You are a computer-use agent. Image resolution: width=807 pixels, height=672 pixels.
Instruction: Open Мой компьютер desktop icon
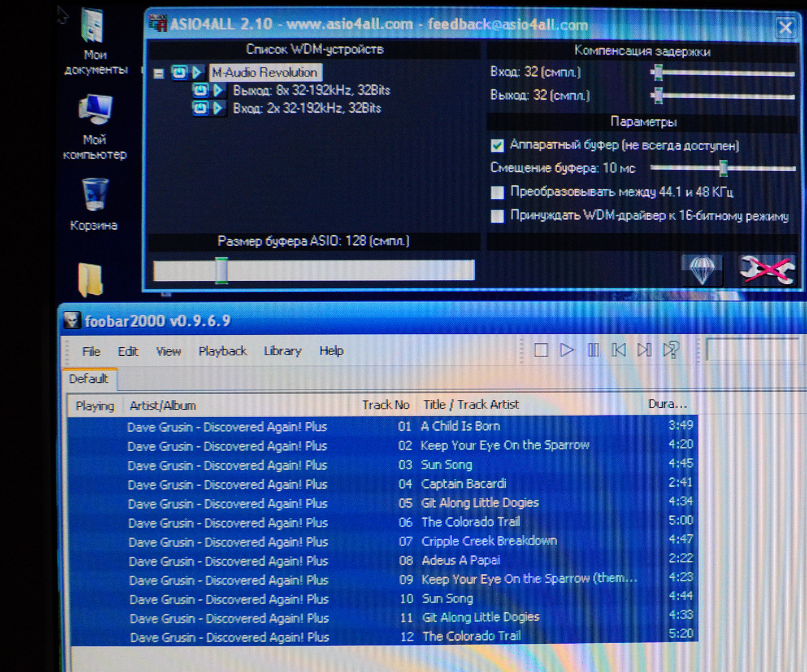(94, 127)
